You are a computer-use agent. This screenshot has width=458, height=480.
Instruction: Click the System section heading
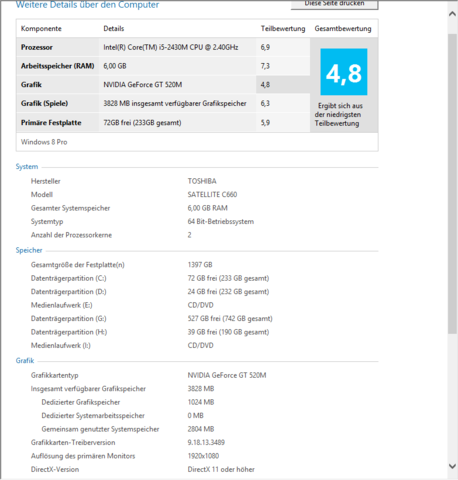pyautogui.click(x=27, y=167)
